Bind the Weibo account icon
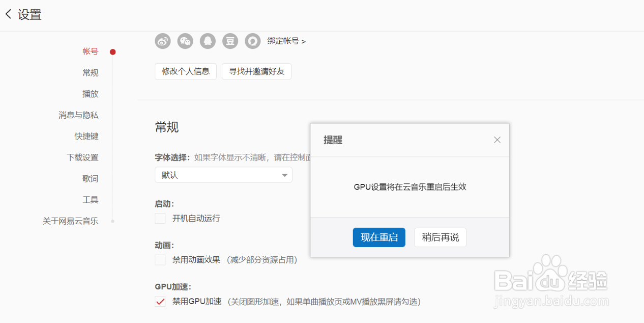Image resolution: width=644 pixels, height=323 pixels. tap(163, 41)
